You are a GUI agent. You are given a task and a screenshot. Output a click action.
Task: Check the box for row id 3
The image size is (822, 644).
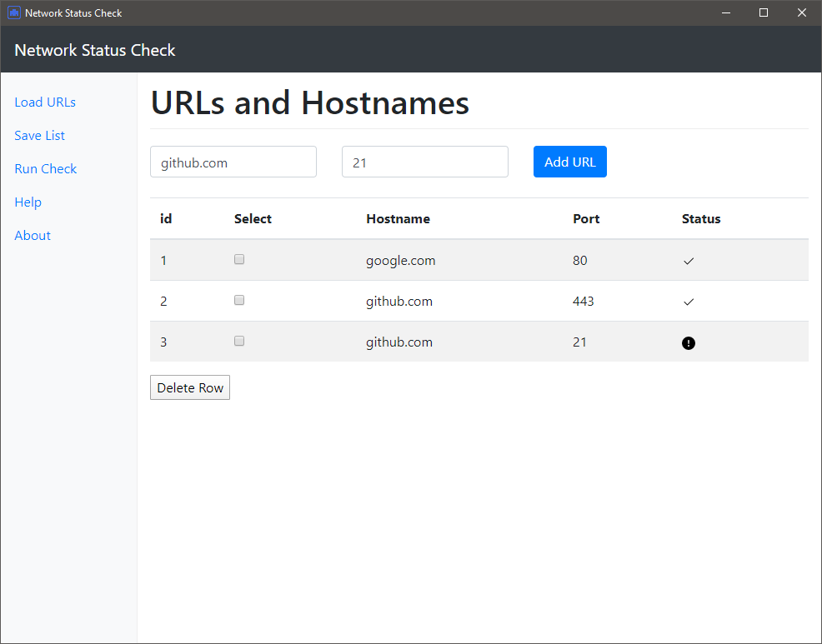pyautogui.click(x=239, y=341)
